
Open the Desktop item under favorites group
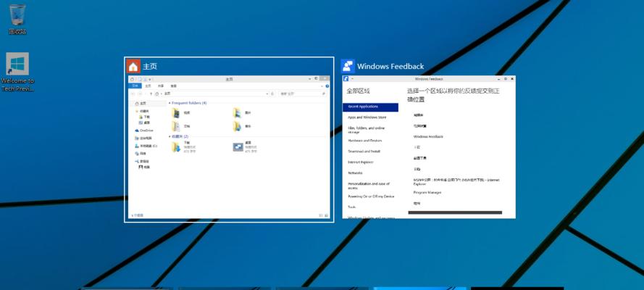(x=245, y=146)
